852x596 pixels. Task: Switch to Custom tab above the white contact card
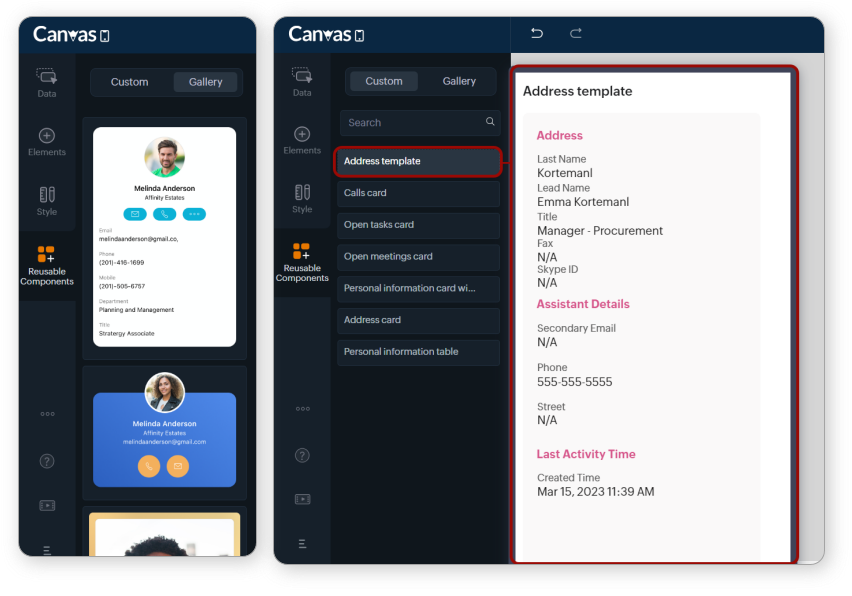point(129,82)
